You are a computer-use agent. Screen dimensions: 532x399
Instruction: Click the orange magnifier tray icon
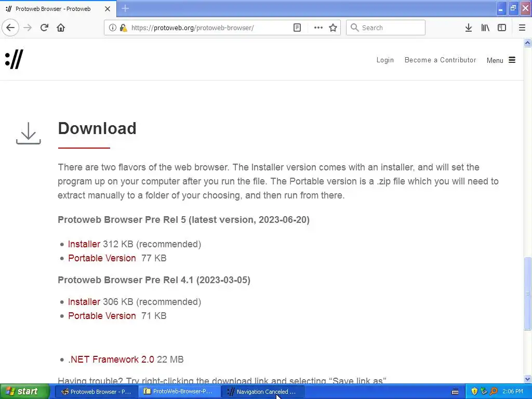(494, 392)
